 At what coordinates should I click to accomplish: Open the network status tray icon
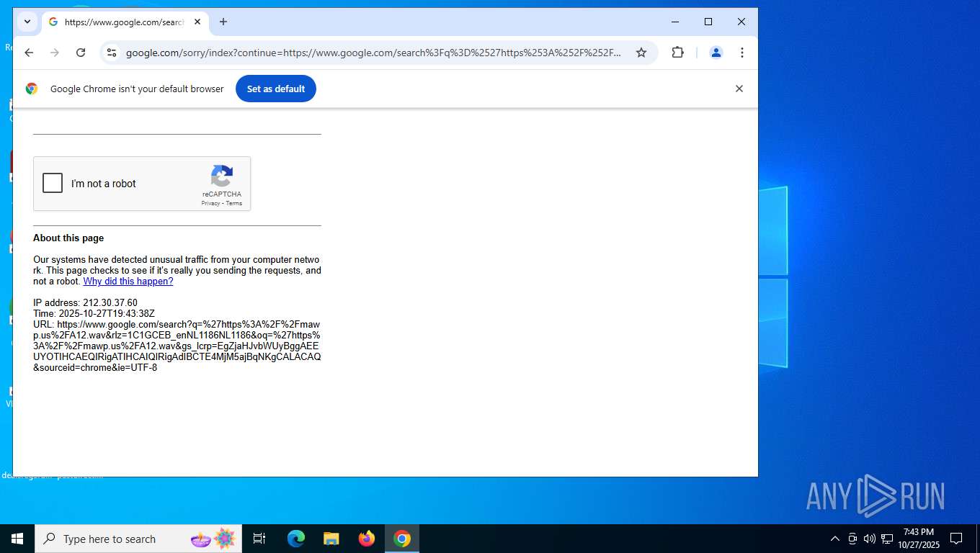coord(887,539)
